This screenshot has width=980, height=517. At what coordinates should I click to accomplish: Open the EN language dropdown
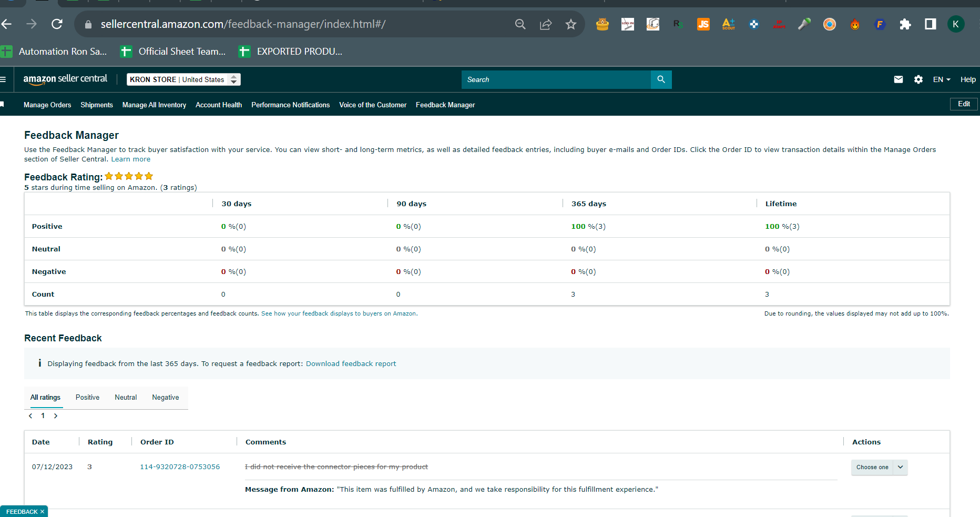click(x=942, y=79)
